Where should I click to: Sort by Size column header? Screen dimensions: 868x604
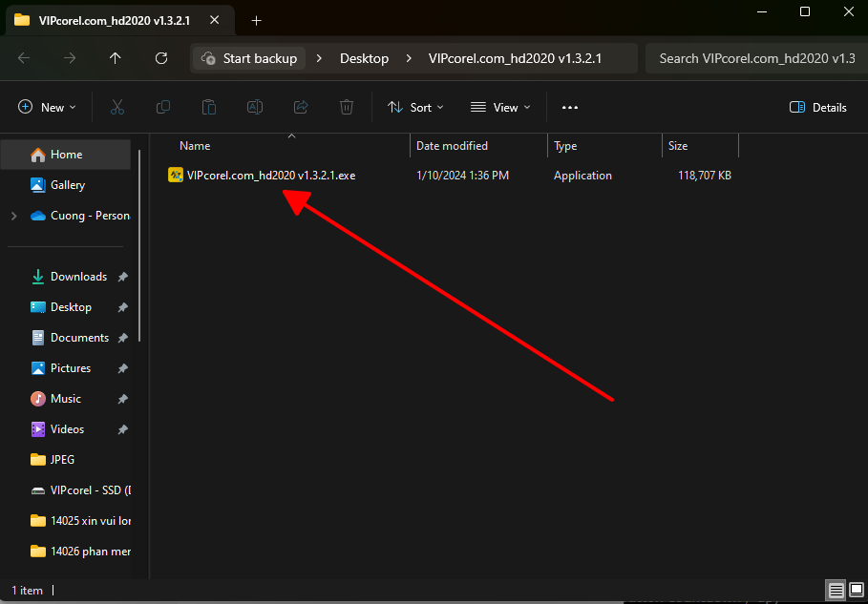[678, 146]
